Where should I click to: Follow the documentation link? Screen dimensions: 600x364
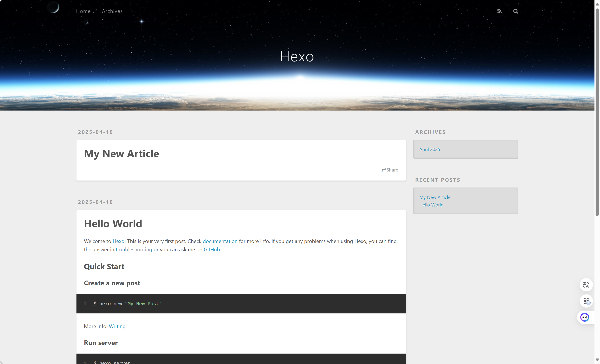pyautogui.click(x=220, y=241)
